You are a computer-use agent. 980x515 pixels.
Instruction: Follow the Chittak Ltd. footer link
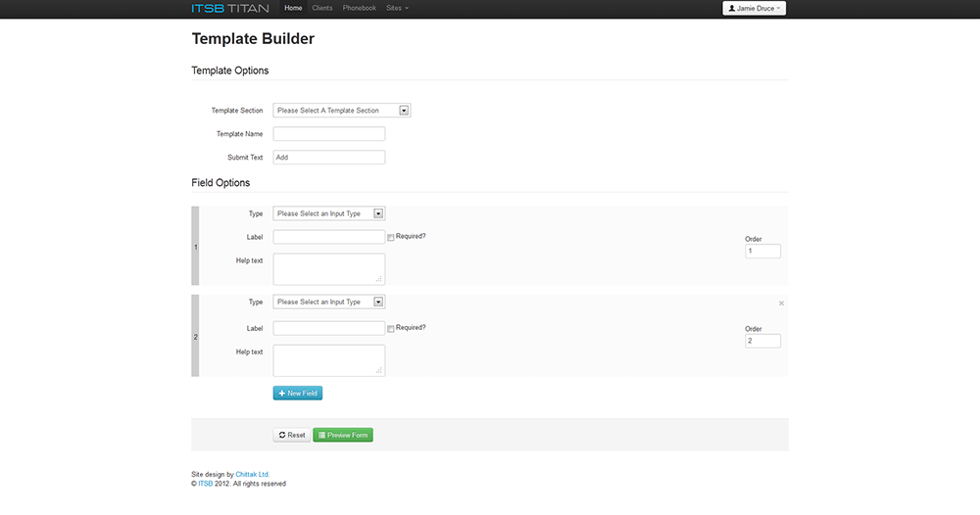click(252, 474)
